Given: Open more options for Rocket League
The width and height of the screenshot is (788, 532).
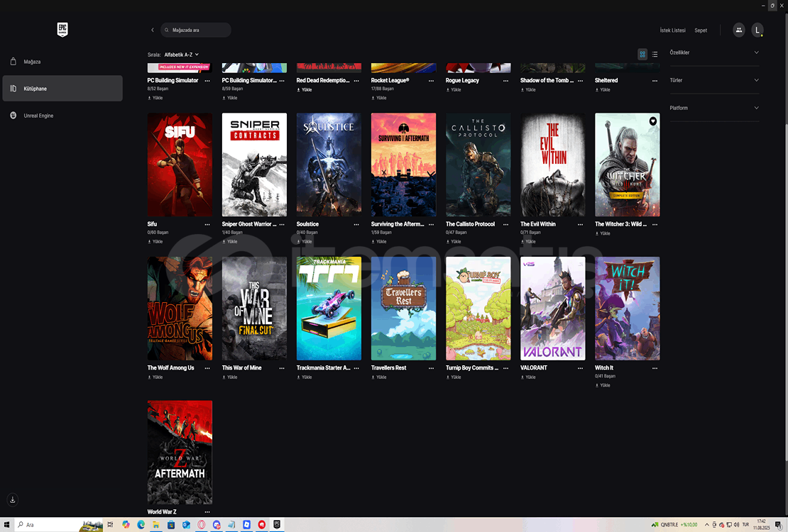Looking at the screenshot, I should (x=431, y=81).
